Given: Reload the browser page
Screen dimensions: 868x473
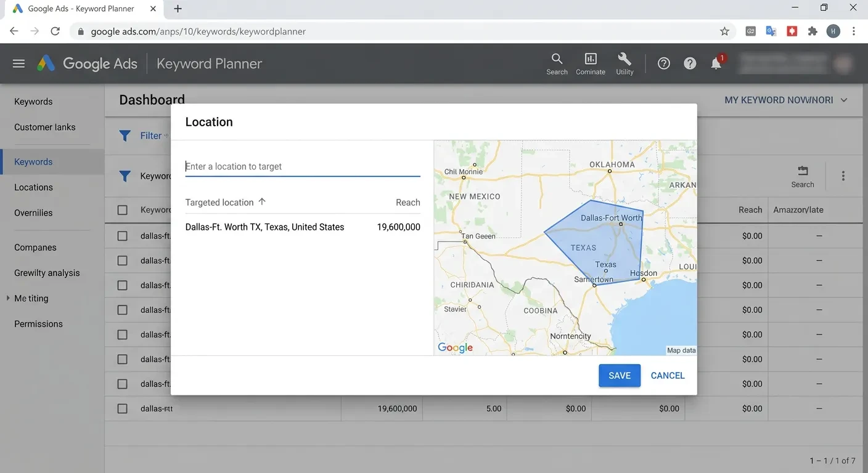Looking at the screenshot, I should tap(55, 31).
